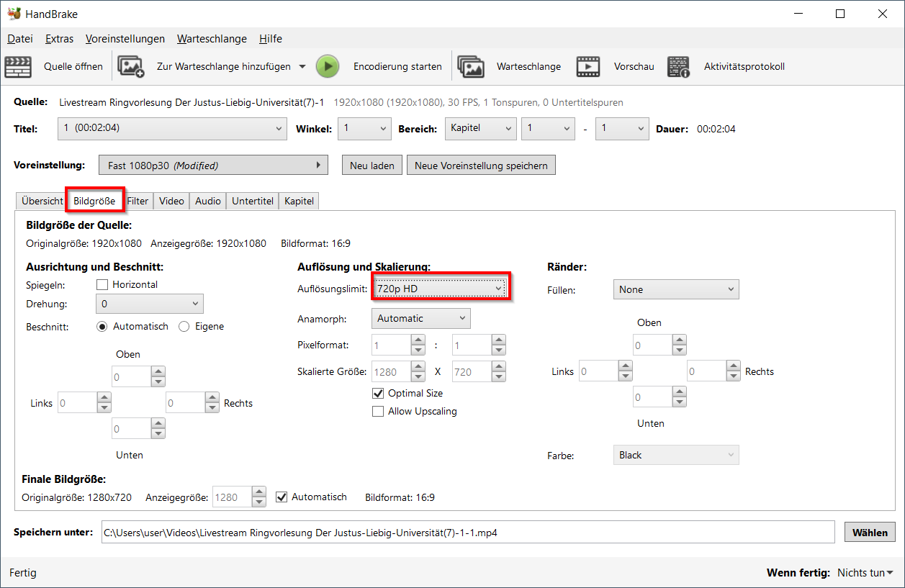The width and height of the screenshot is (905, 588).
Task: Click the Vorschau film preview icon
Action: click(x=588, y=67)
